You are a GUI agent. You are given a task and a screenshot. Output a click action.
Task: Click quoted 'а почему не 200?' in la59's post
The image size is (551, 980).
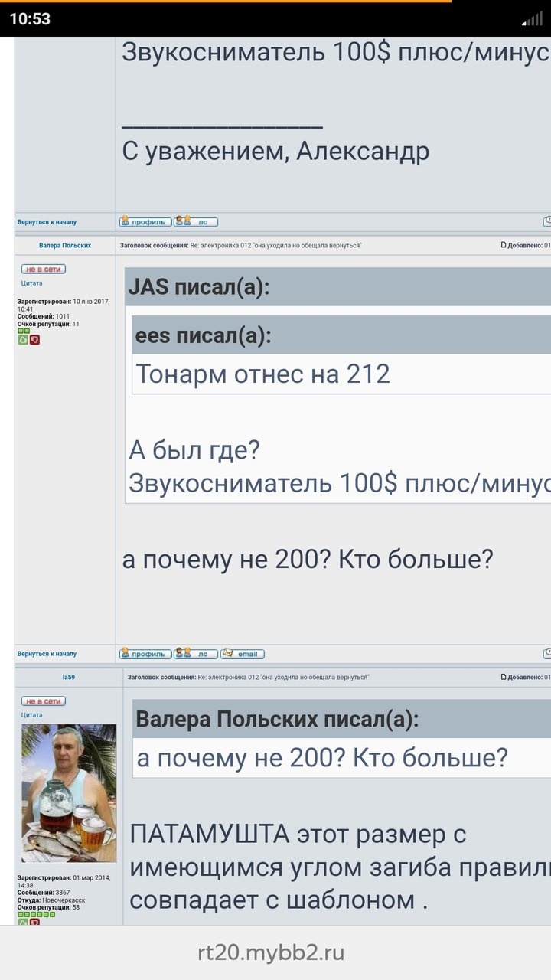pos(322,759)
